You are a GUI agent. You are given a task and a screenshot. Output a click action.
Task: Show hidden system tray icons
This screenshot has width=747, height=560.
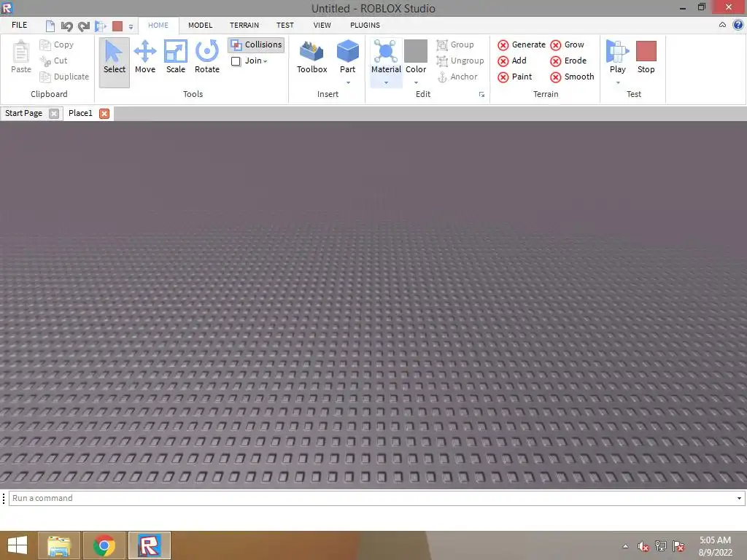click(625, 546)
